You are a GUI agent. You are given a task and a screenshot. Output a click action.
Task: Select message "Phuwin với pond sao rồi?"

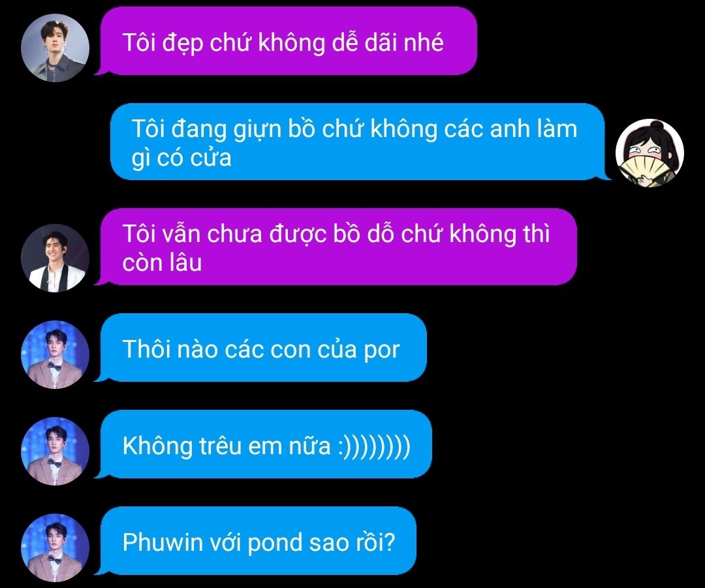click(x=258, y=541)
